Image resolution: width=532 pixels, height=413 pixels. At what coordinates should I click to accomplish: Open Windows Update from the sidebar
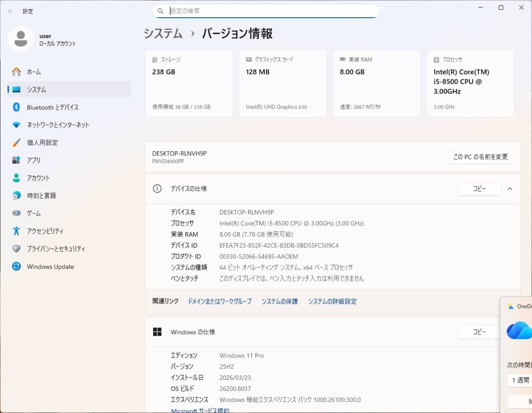(x=16, y=266)
